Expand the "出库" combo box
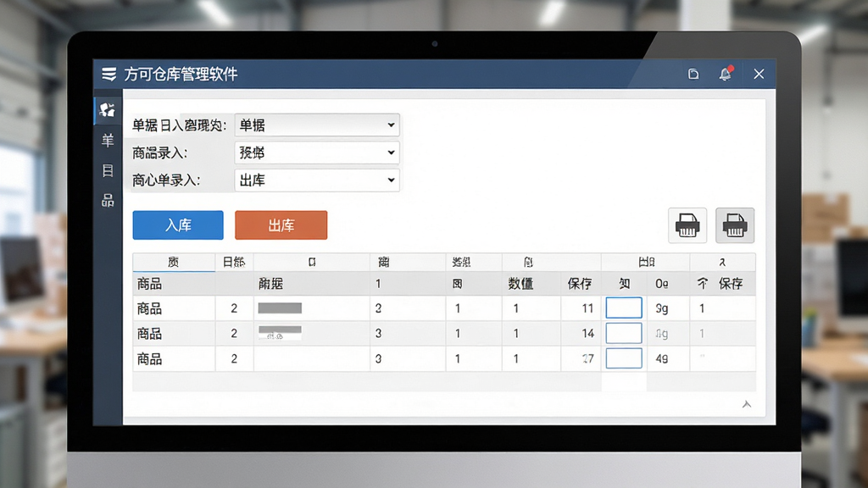868x488 pixels. coord(317,180)
